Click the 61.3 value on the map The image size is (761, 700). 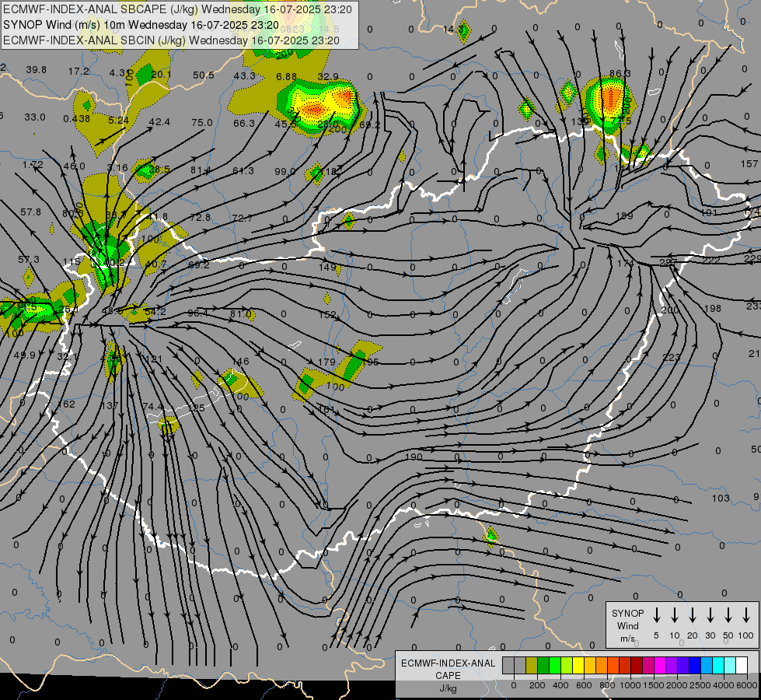click(x=243, y=170)
